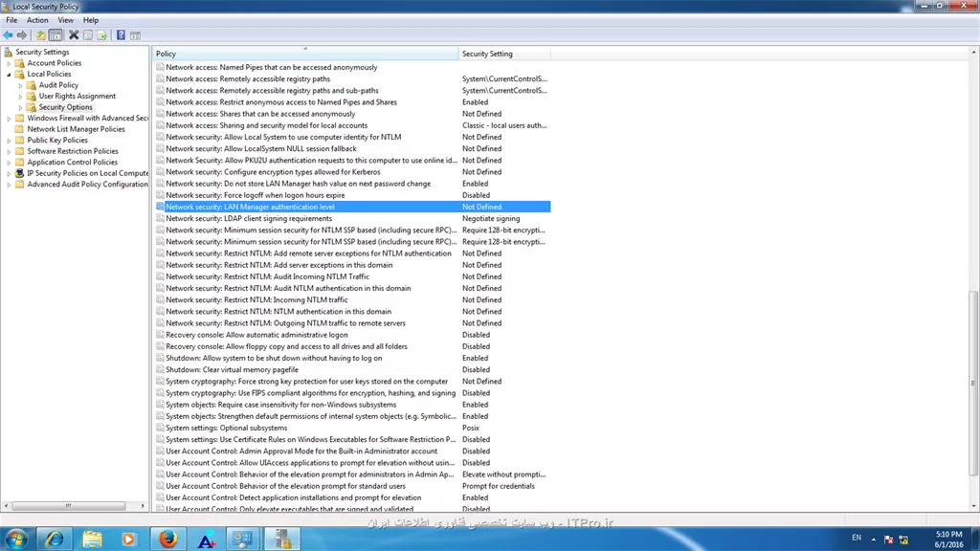Click 'Prompt for credentials' setting value
Image resolution: width=980 pixels, height=551 pixels.
(x=498, y=486)
